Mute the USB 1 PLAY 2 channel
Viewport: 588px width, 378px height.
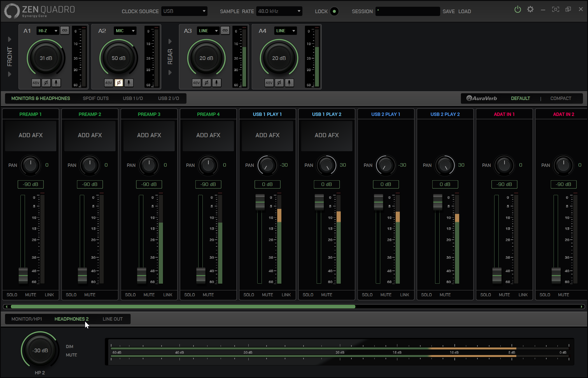[x=327, y=295]
